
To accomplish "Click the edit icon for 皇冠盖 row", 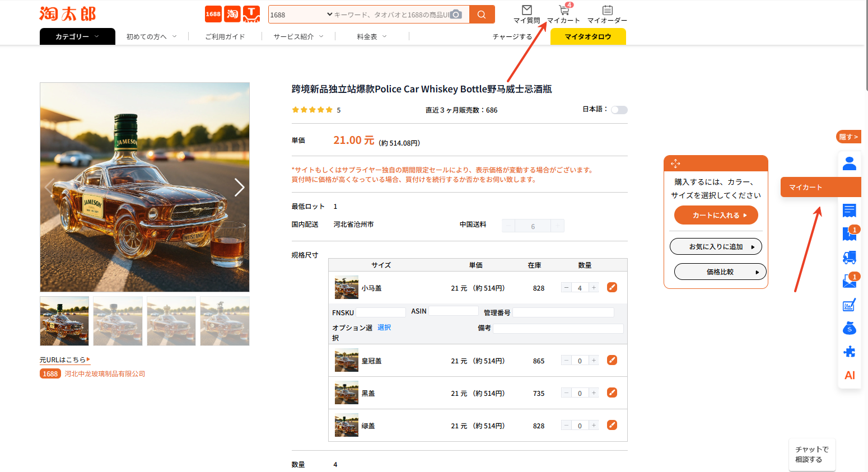I will coord(612,360).
